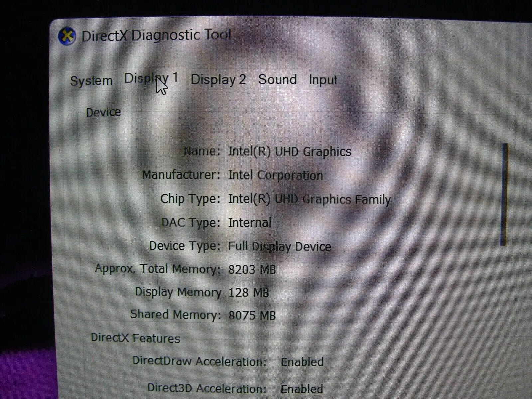Screen dimensions: 532x399
Task: Click the 'Name:' field label
Action: [x=202, y=151]
